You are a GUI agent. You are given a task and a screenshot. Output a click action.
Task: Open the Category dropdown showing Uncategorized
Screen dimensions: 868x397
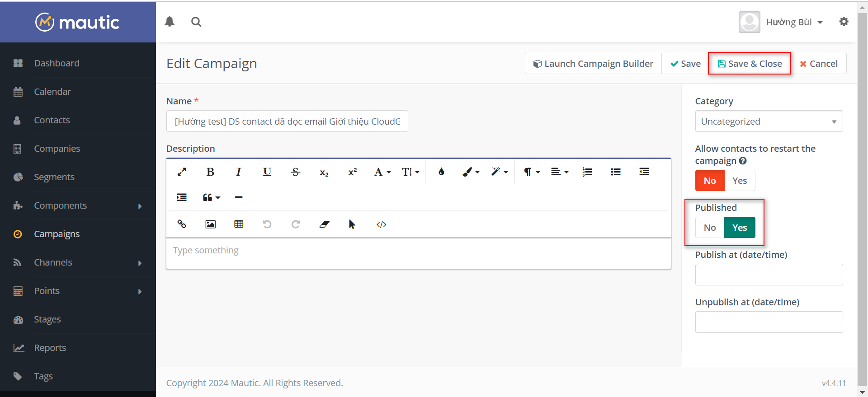769,121
